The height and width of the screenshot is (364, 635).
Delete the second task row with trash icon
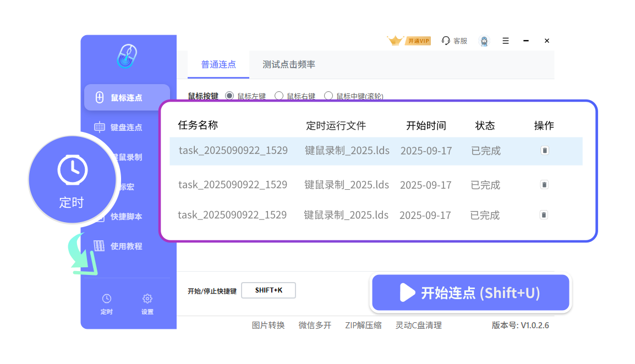pyautogui.click(x=544, y=185)
